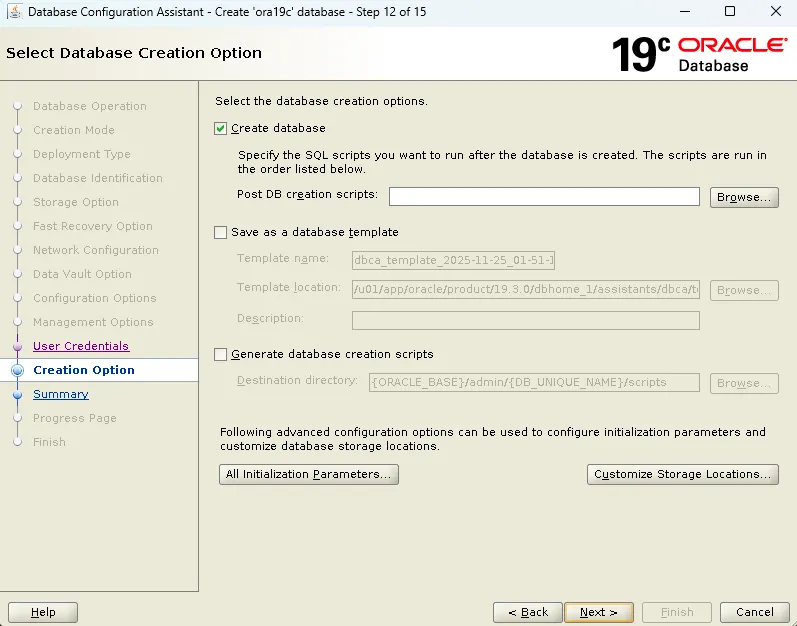The image size is (797, 626).
Task: Click the Destination directory field
Action: 534,383
